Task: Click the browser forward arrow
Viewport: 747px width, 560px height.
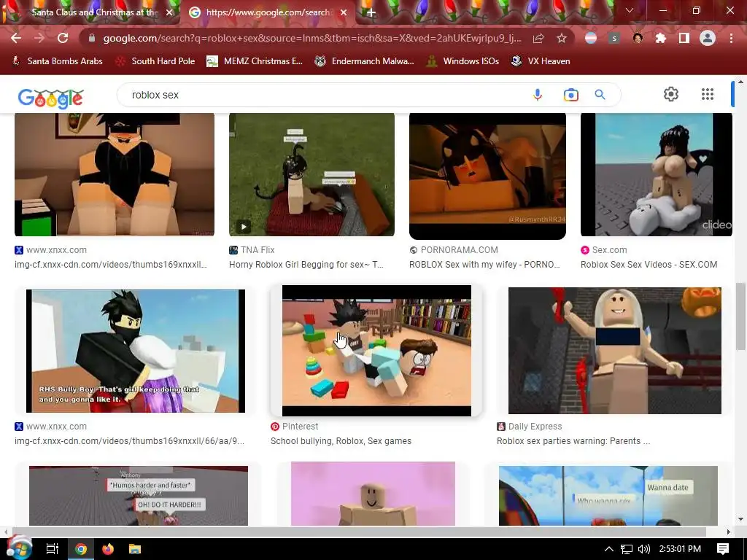Action: pos(39,38)
